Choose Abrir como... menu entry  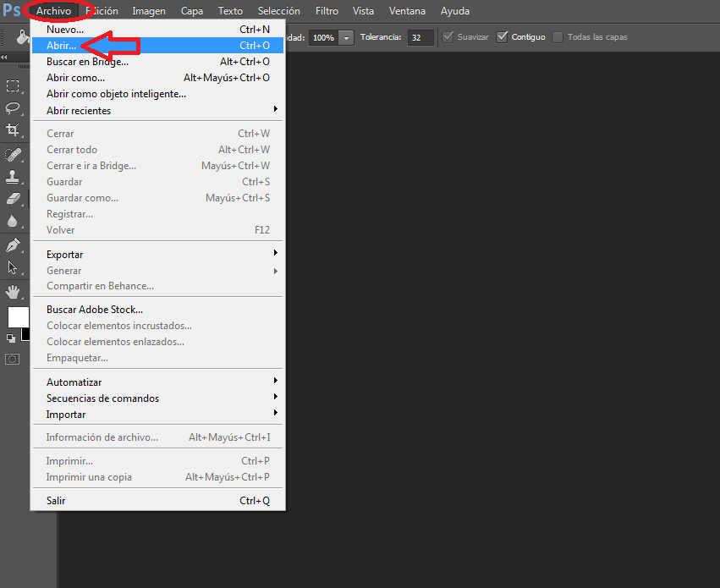tap(157, 77)
